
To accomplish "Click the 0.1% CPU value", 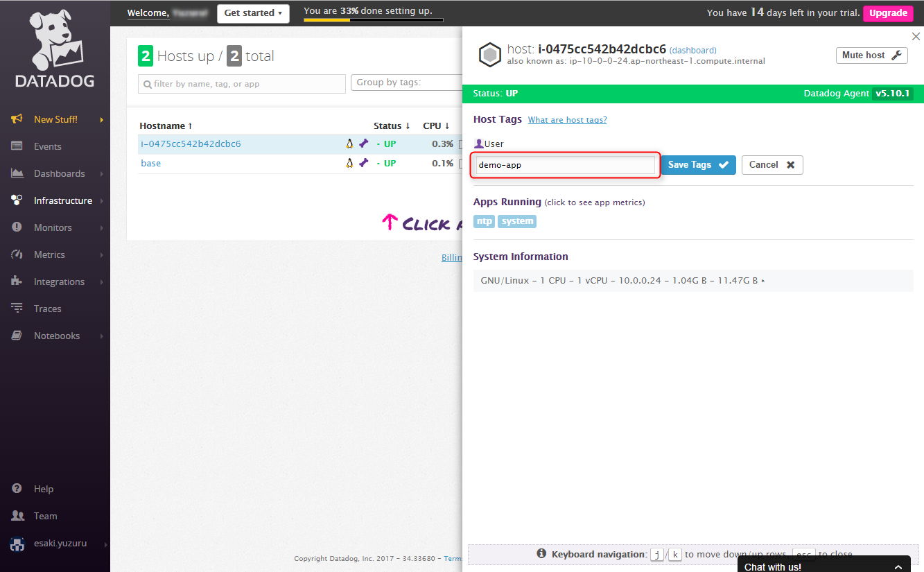I will [x=442, y=163].
